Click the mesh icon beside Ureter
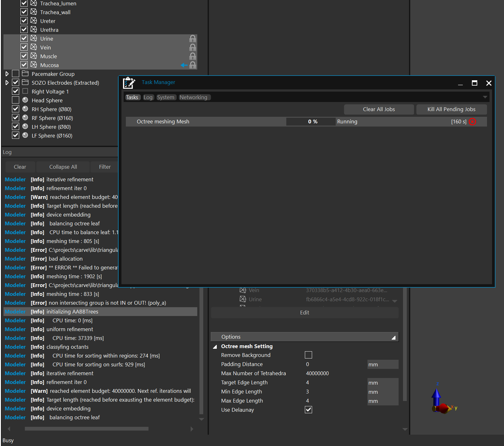The height and width of the screenshot is (446, 504). [34, 21]
